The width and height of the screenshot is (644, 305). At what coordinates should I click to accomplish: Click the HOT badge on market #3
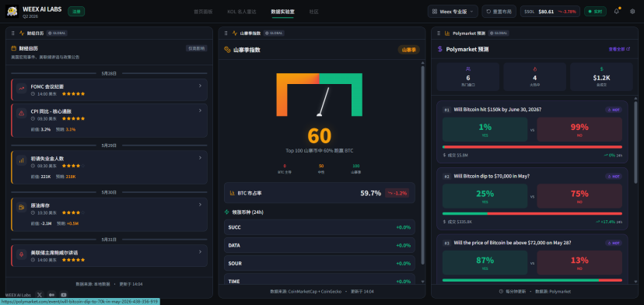[x=614, y=243]
